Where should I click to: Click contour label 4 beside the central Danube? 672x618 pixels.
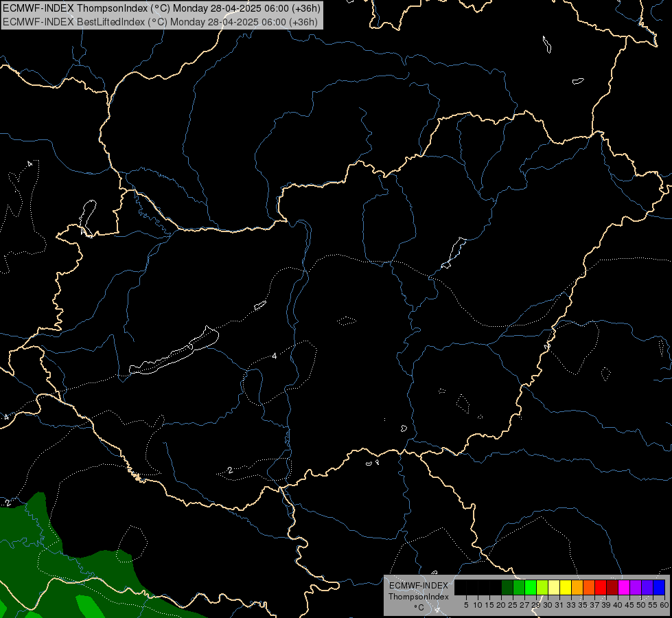(275, 356)
